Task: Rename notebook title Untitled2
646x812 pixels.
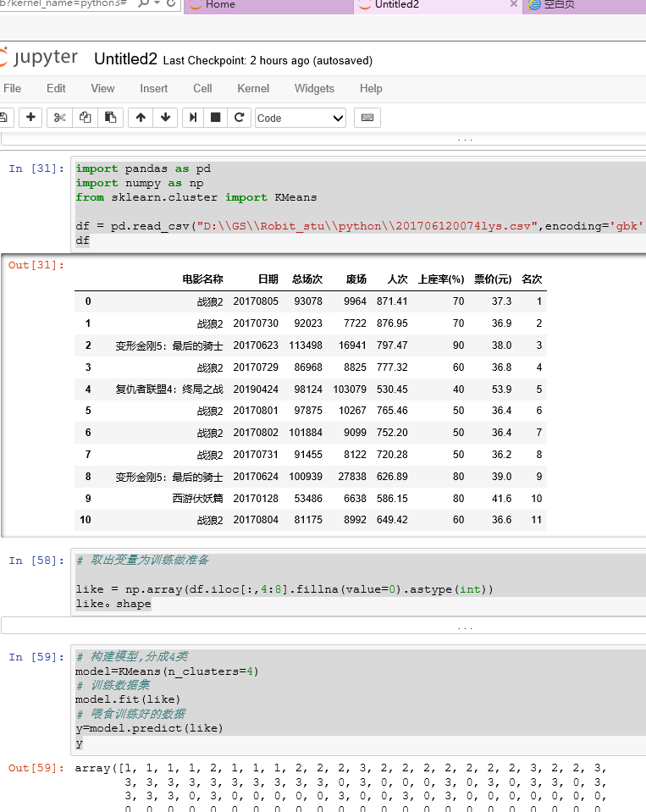Action: pos(125,59)
